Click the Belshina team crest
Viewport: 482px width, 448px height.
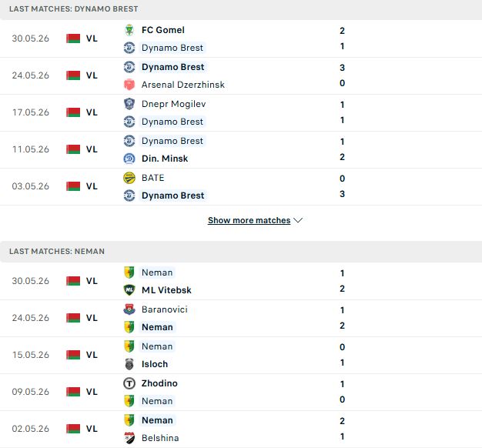(129, 438)
